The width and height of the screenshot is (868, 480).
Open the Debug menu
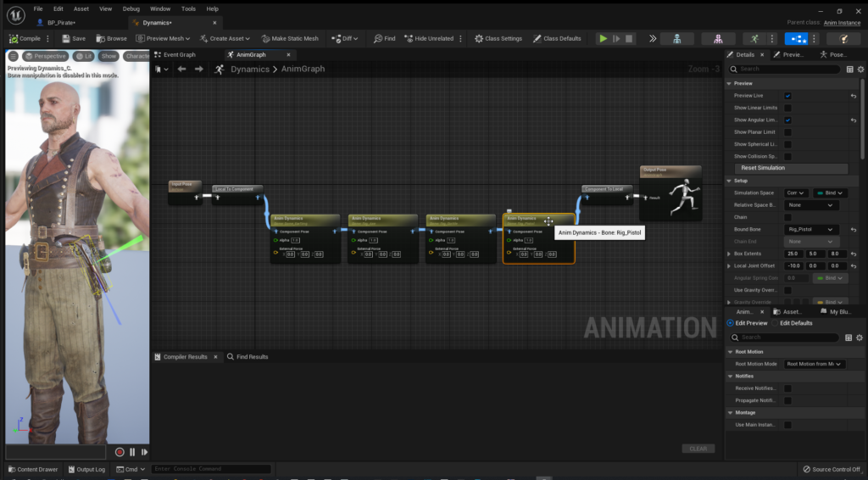(131, 8)
